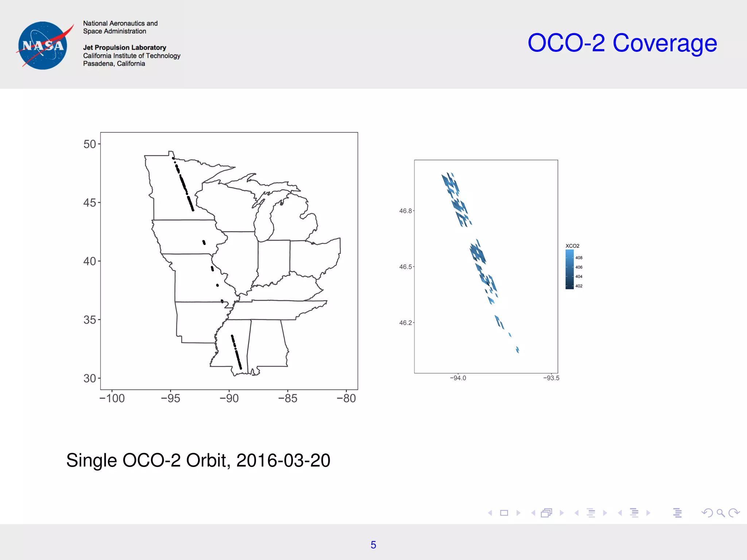Click the −90 longitude label on the map

tap(229, 398)
